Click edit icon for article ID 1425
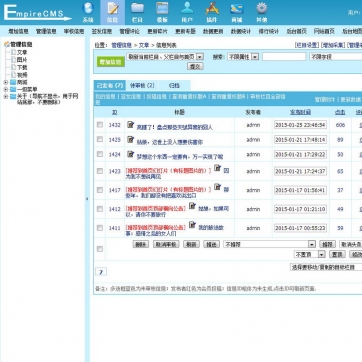The height and width of the screenshot is (362, 362). click(131, 139)
